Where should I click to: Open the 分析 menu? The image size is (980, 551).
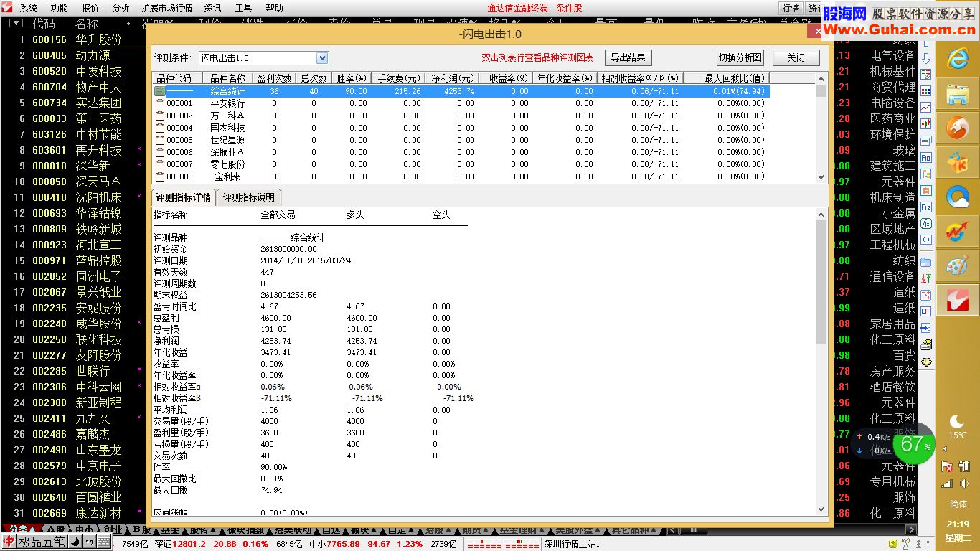[121, 8]
